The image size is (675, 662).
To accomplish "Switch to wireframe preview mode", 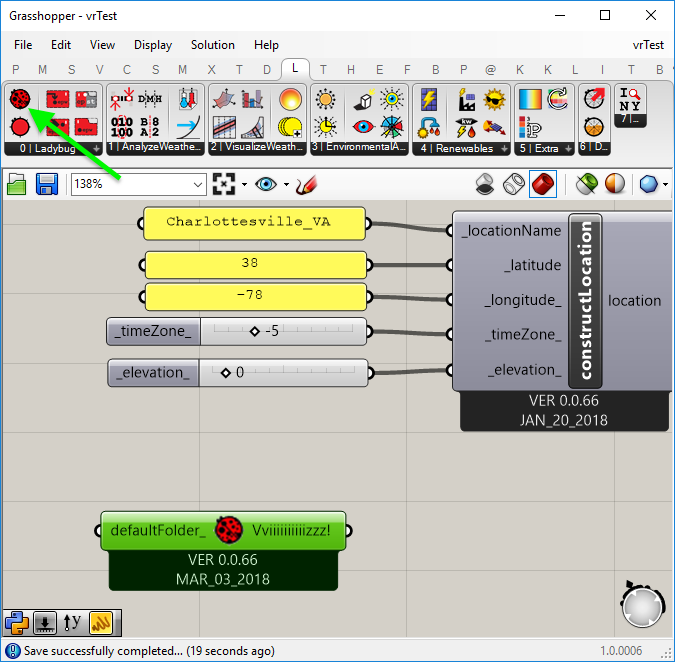I will (514, 184).
